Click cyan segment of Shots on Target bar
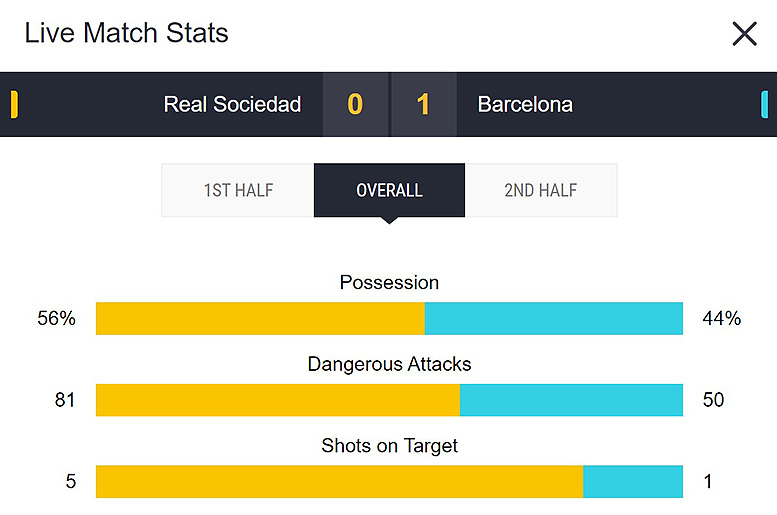 click(x=633, y=481)
